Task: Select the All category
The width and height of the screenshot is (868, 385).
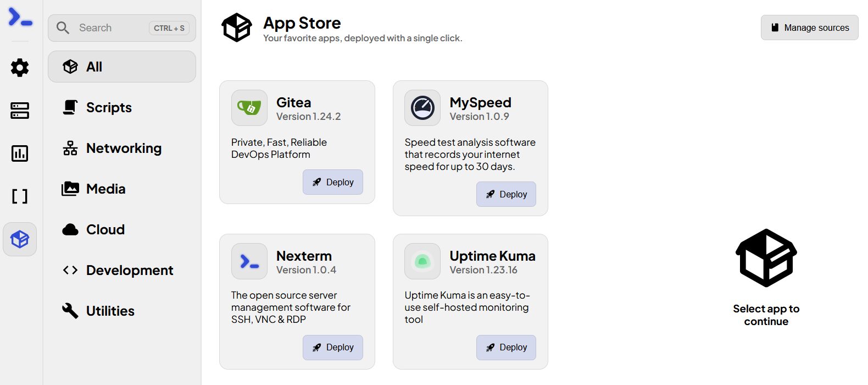Action: tap(122, 67)
